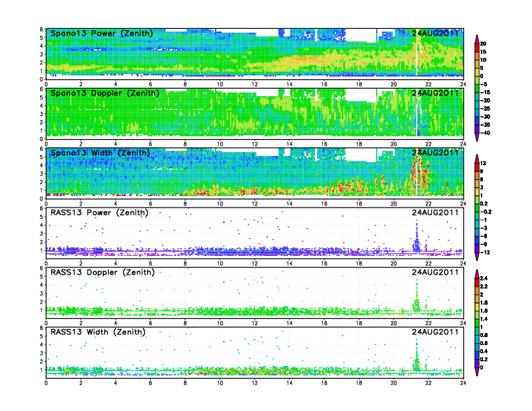Click the 15 label on the top colorbar
The height and width of the screenshot is (411, 532).
[483, 52]
